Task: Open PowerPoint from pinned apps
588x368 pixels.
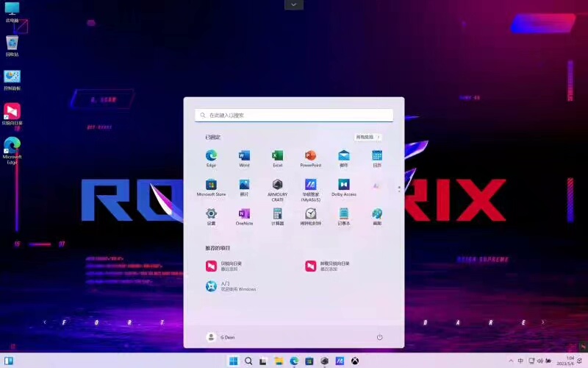Action: 310,158
